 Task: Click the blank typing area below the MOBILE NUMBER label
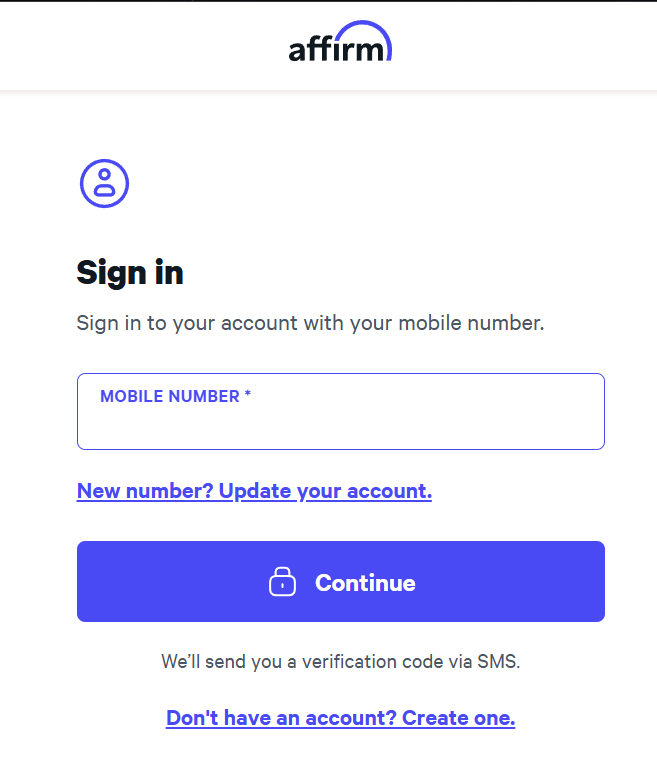(x=340, y=428)
